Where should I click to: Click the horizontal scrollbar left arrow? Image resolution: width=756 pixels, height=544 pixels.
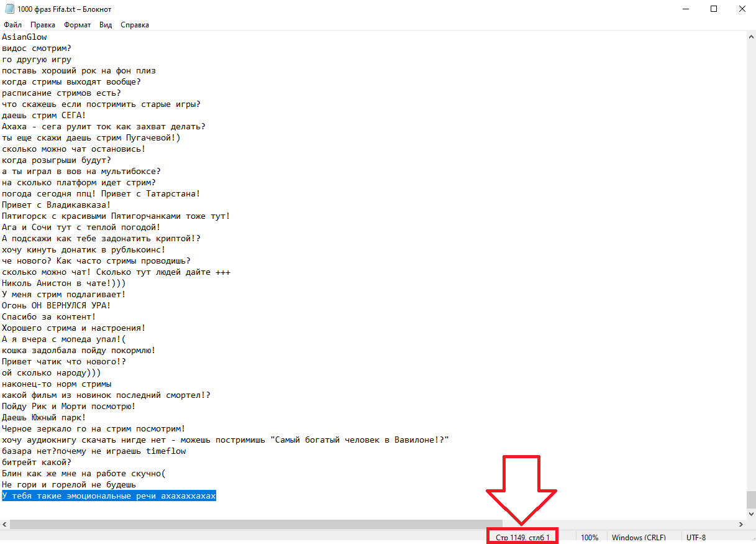tap(5, 525)
